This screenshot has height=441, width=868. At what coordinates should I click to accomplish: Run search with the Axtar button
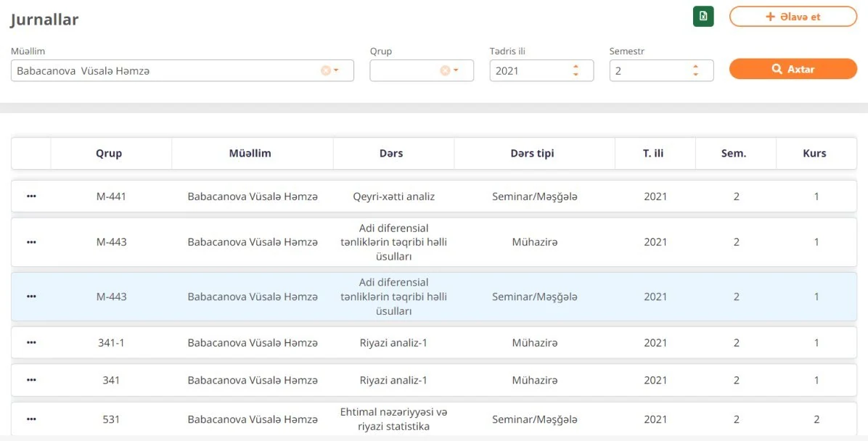pyautogui.click(x=793, y=69)
